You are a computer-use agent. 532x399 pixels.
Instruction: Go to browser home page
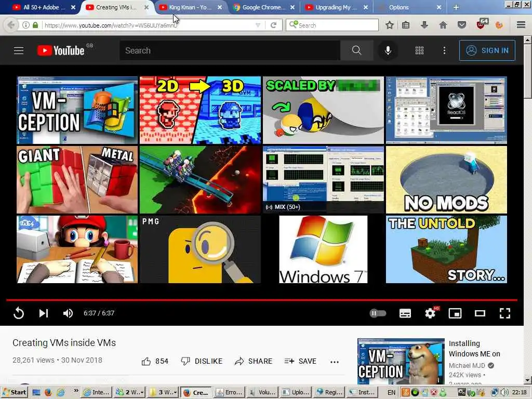pyautogui.click(x=443, y=25)
